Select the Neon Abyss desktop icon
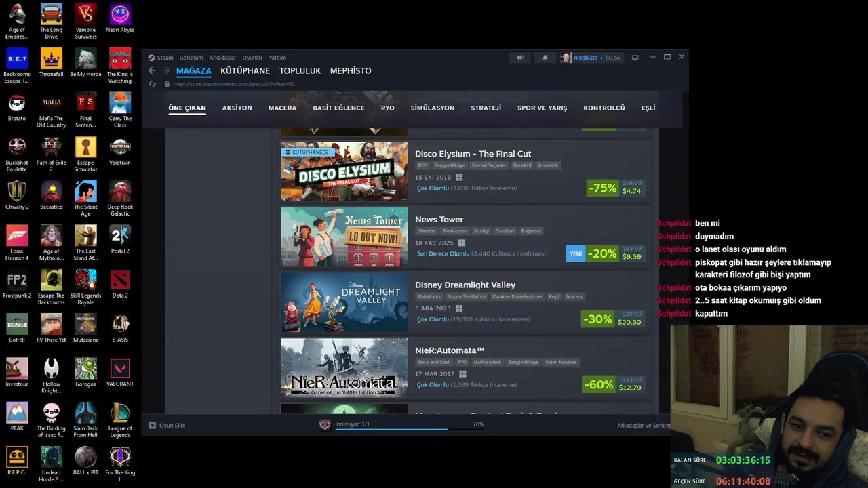868x488 pixels. pyautogui.click(x=120, y=18)
